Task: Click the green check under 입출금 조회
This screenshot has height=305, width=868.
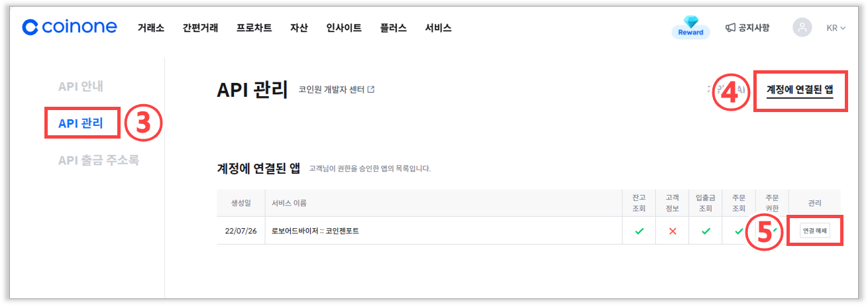Action: 706,231
